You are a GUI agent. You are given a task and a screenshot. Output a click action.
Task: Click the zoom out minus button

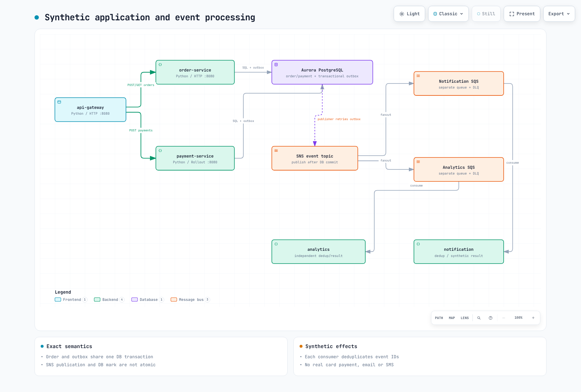[504, 318]
